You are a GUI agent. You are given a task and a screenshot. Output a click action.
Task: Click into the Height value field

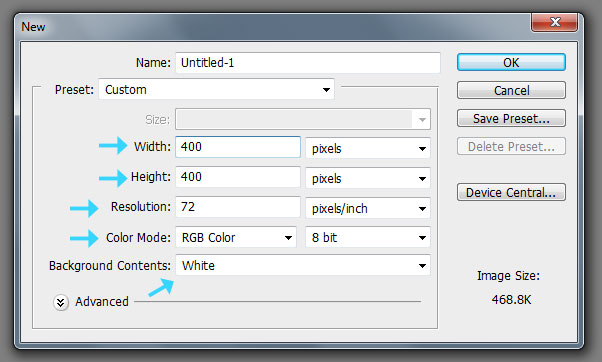[238, 177]
